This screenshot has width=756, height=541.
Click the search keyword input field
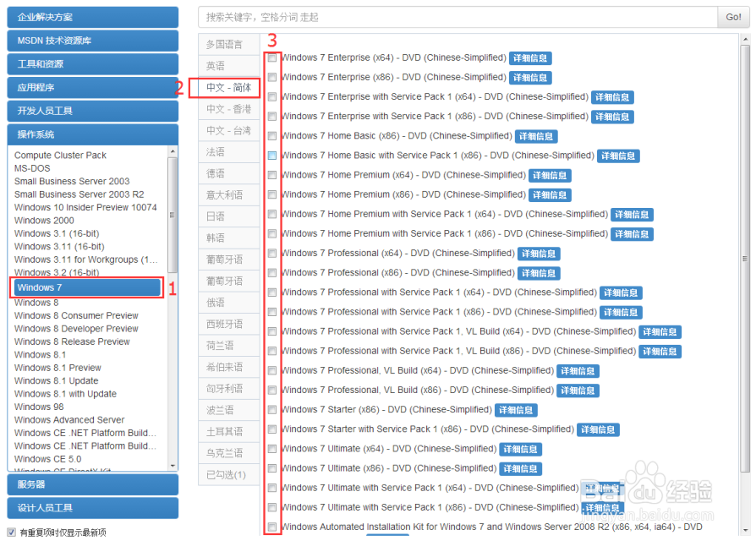point(457,18)
